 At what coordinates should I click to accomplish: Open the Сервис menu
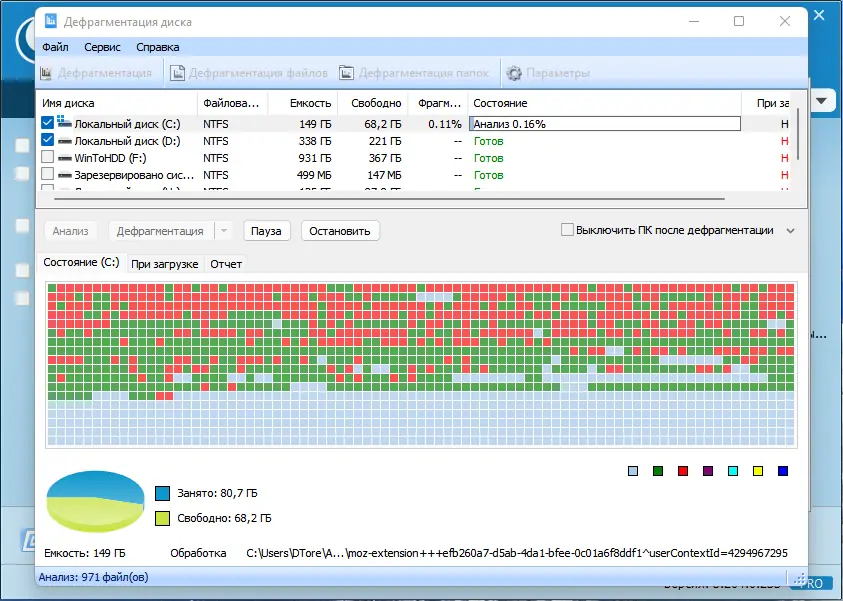coord(102,47)
